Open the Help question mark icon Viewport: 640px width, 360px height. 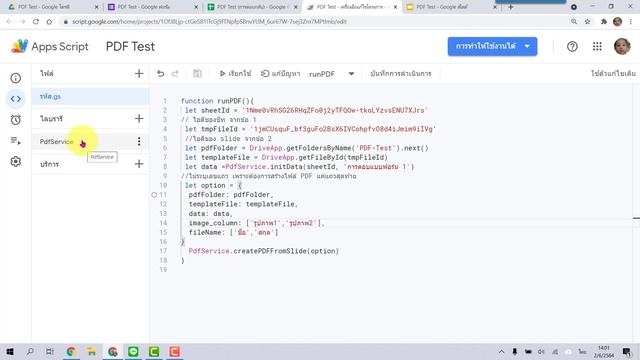click(x=572, y=47)
